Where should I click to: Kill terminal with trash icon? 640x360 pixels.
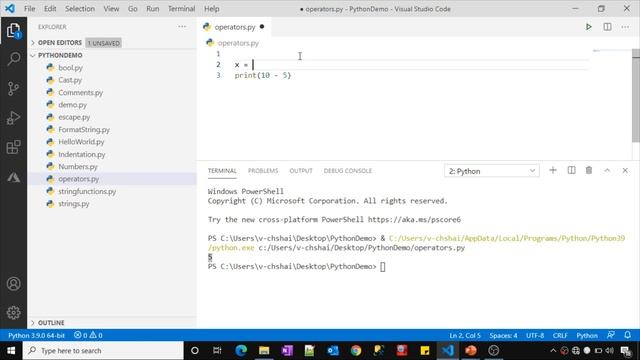[x=589, y=170]
